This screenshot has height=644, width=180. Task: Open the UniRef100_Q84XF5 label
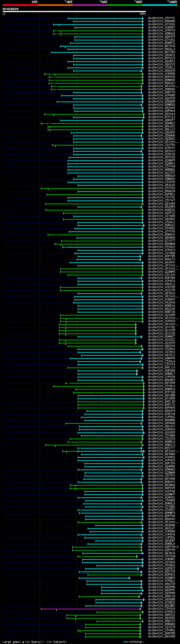[x=161, y=37]
